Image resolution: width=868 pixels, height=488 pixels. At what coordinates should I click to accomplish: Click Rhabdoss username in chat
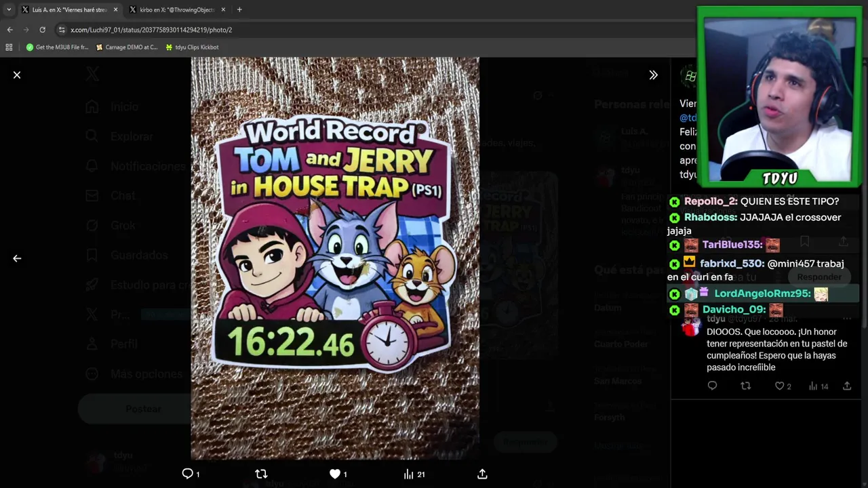tap(710, 218)
